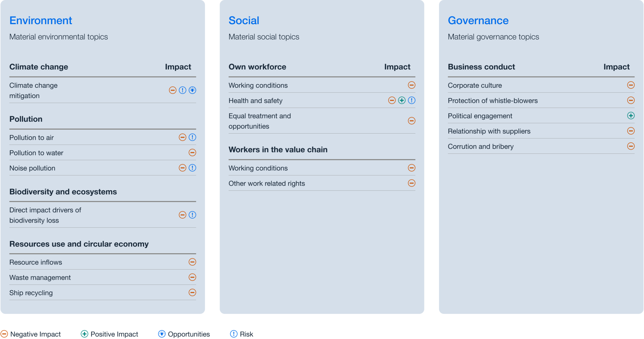Select the Governance heading
Screen dimensions: 644x339
pyautogui.click(x=478, y=20)
